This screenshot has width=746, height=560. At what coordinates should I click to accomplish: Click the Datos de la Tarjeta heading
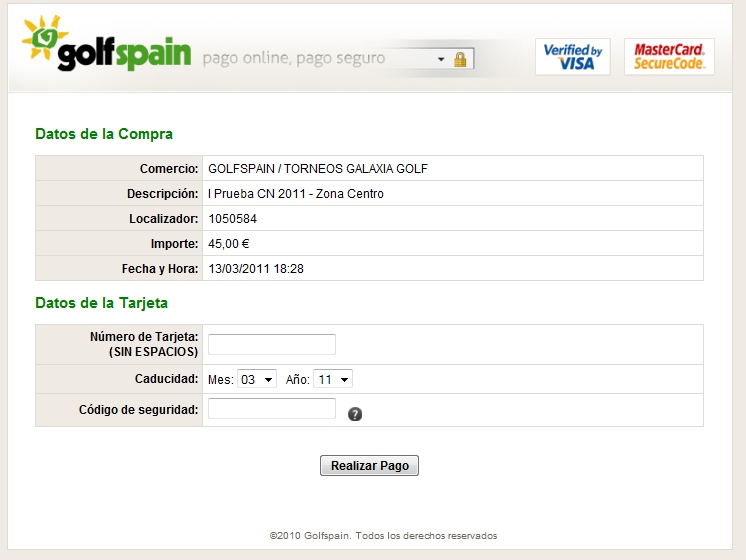(x=101, y=303)
